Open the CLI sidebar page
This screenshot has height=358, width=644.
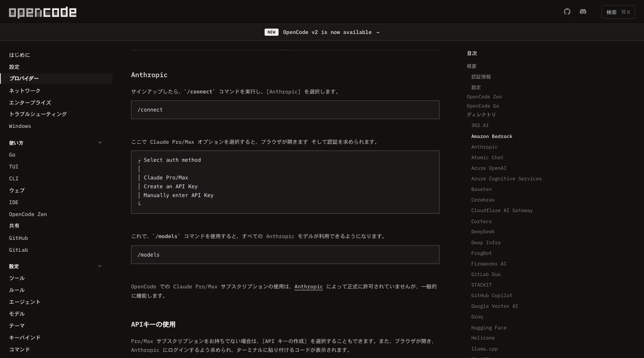[x=14, y=179]
